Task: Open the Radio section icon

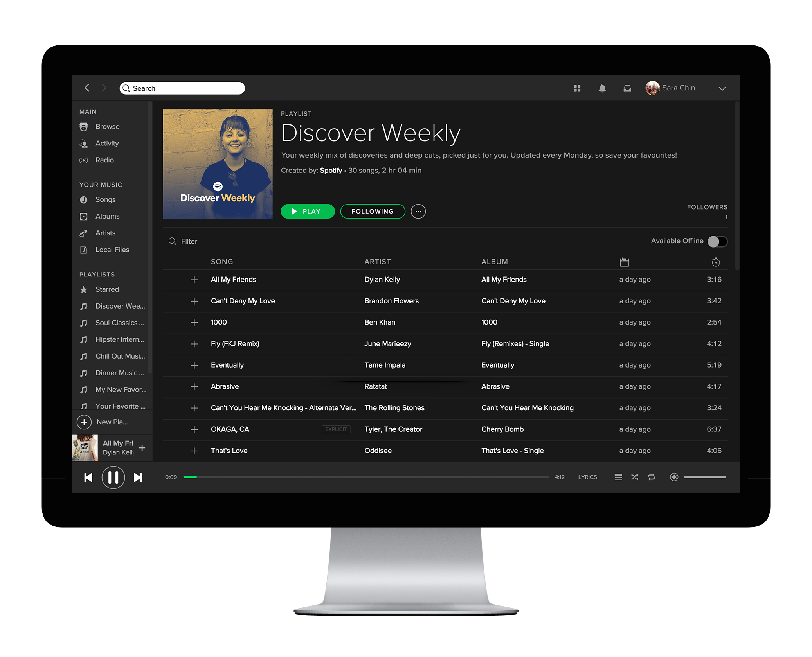Action: 84,160
